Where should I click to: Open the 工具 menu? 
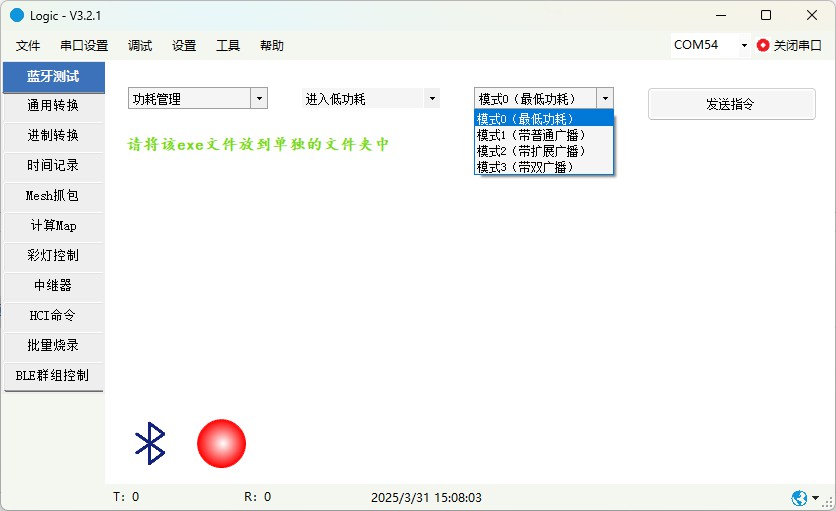228,46
